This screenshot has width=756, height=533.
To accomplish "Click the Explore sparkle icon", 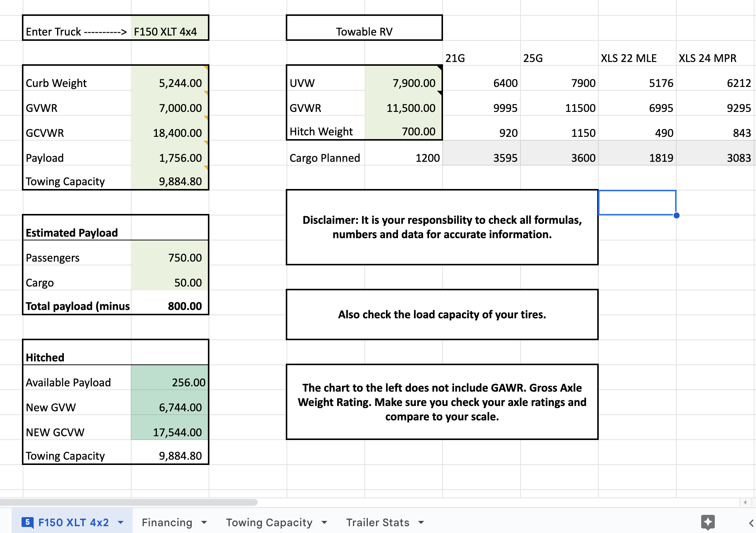I will pyautogui.click(x=708, y=522).
